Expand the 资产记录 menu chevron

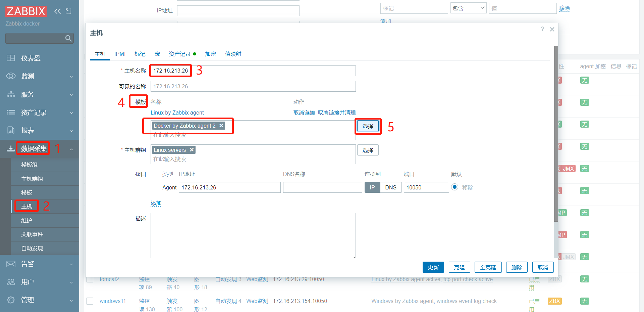tap(71, 113)
